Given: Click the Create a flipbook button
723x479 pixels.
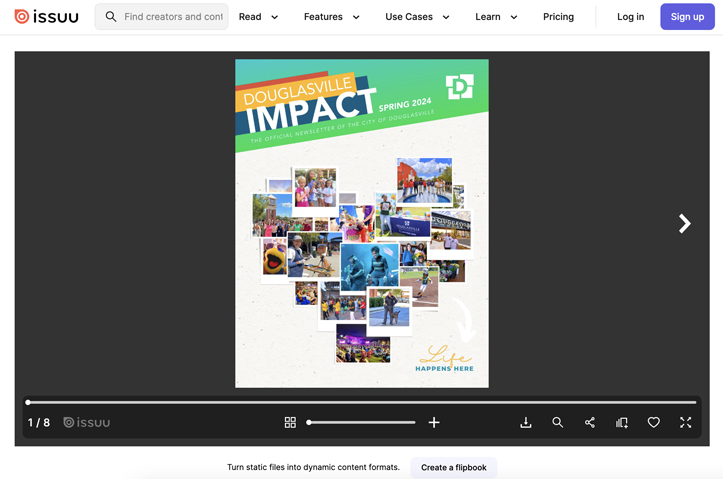Looking at the screenshot, I should [454, 467].
